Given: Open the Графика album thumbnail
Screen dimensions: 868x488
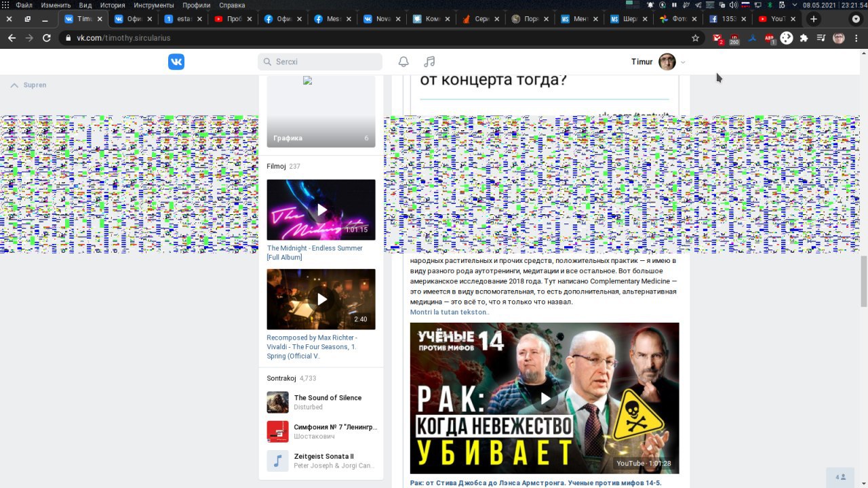Looking at the screenshot, I should tap(321, 112).
